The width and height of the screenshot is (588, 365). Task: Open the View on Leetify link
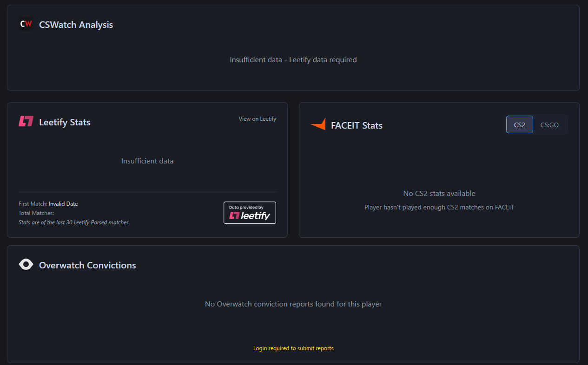258,119
